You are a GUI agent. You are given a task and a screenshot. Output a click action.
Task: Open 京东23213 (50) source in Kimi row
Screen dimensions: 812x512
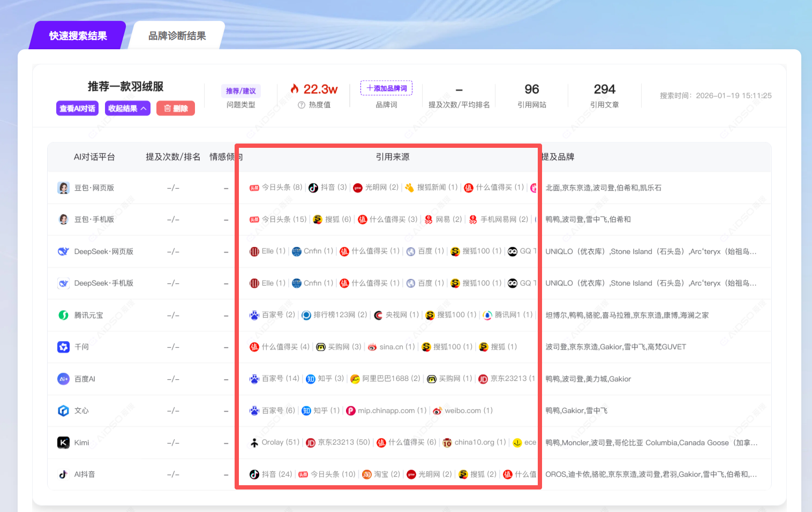click(x=338, y=442)
